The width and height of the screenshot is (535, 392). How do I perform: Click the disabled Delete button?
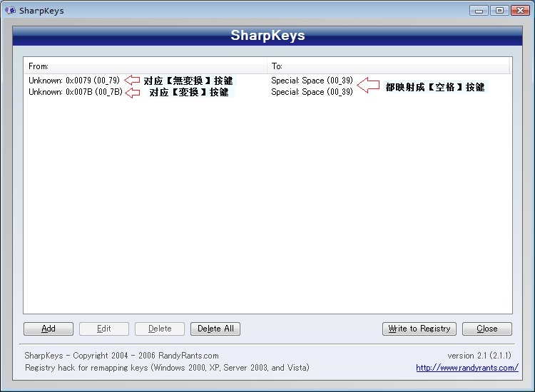point(160,329)
